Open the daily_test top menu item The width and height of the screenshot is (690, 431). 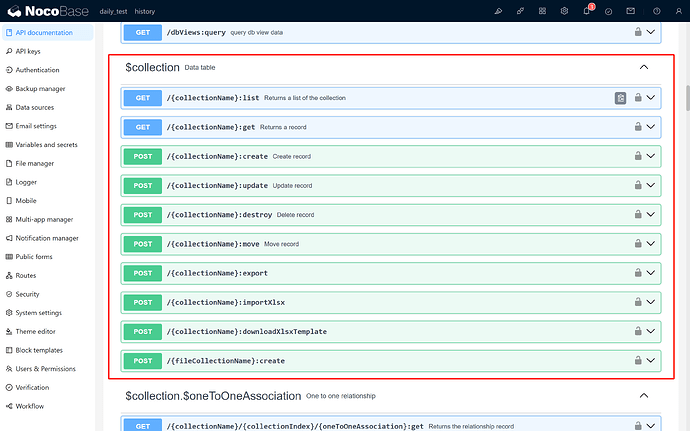click(113, 11)
